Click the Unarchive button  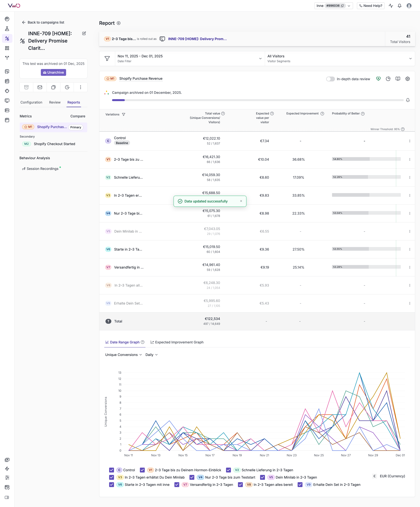coord(53,72)
